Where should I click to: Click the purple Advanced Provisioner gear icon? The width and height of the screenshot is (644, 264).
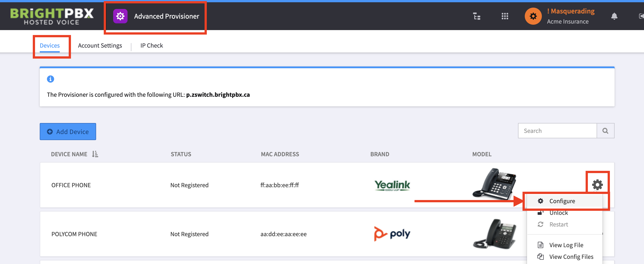120,16
